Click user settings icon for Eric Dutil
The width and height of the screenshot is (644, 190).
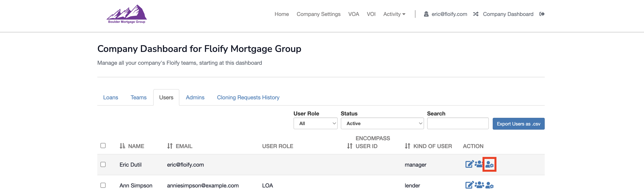pyautogui.click(x=489, y=164)
